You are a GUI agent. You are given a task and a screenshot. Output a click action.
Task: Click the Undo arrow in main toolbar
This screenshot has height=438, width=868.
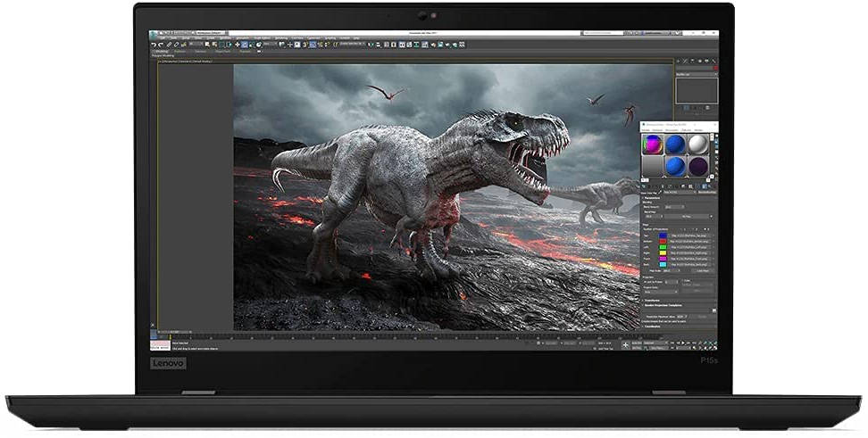(x=154, y=45)
